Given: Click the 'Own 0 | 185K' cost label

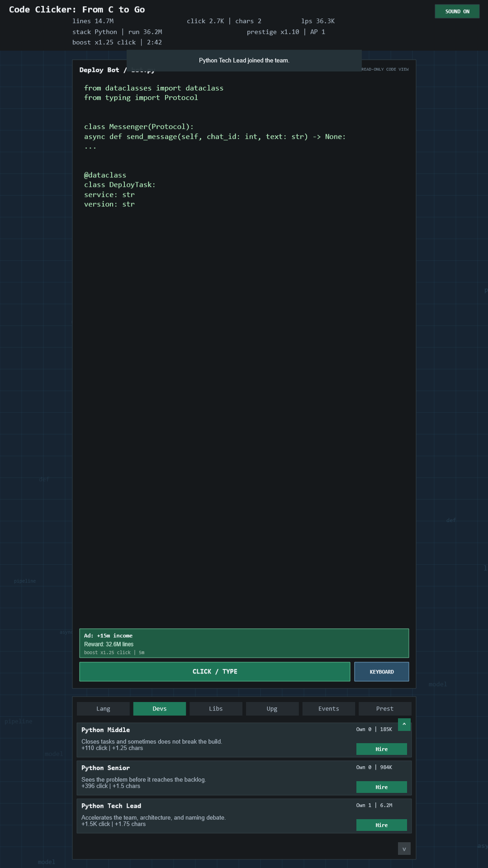Looking at the screenshot, I should pyautogui.click(x=374, y=729).
